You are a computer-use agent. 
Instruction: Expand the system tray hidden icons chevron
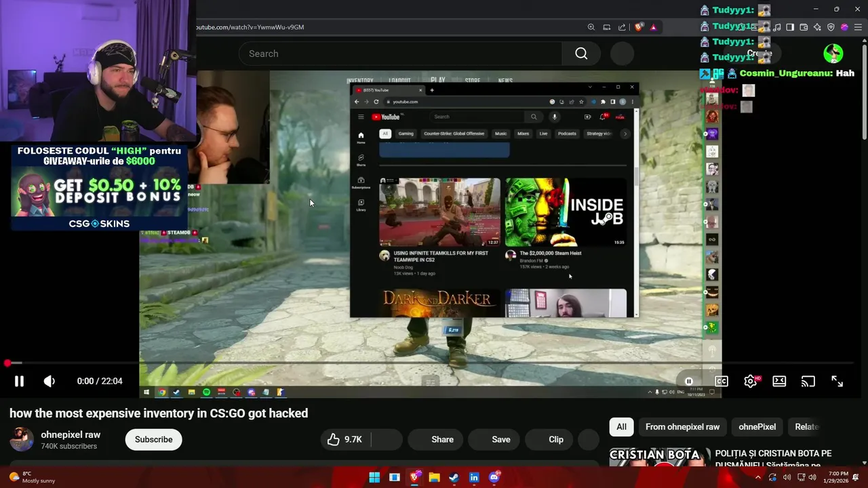click(x=757, y=477)
